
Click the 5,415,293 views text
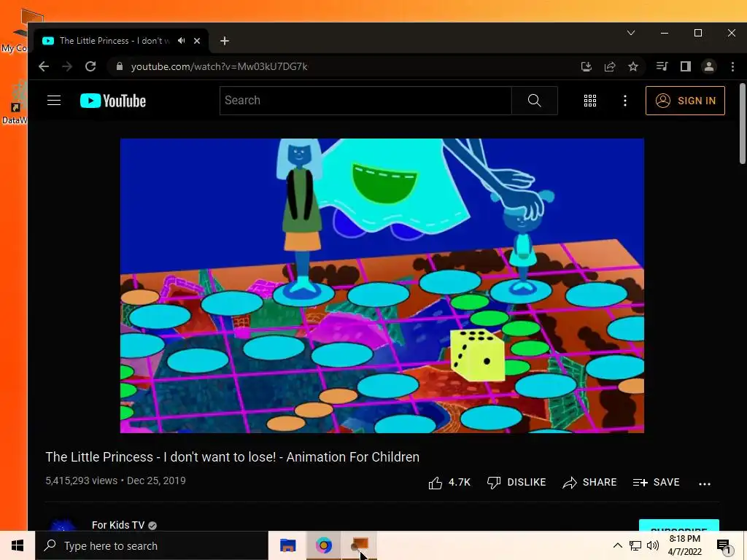click(82, 481)
